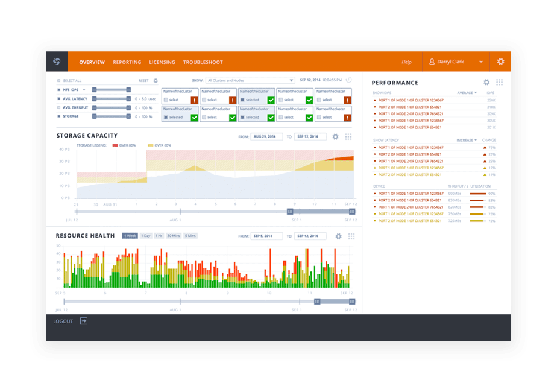557x392 pixels.
Task: Click the Darryl Clark user name
Action: pos(450,62)
